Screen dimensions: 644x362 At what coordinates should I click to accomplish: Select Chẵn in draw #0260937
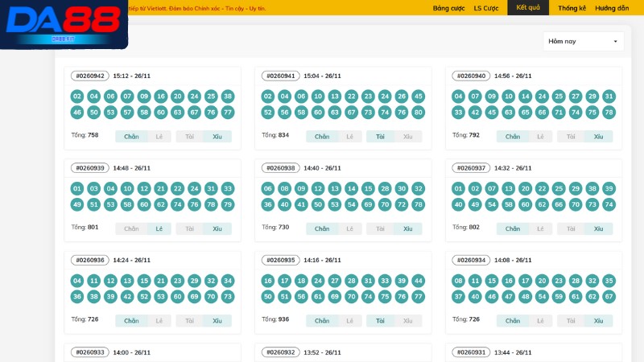513,228
